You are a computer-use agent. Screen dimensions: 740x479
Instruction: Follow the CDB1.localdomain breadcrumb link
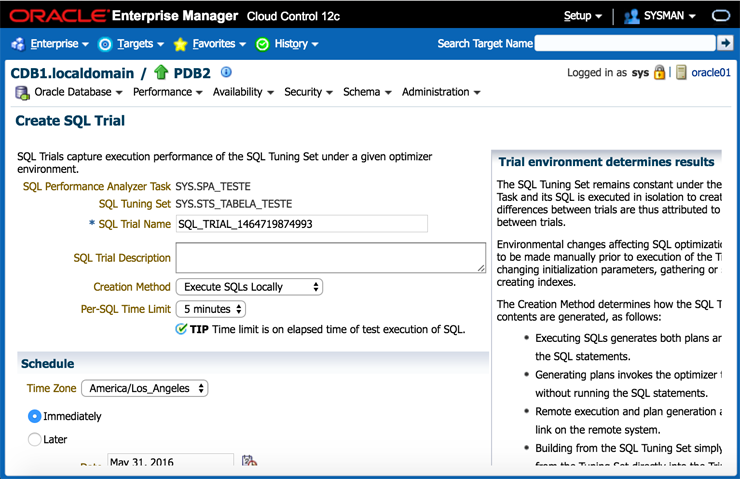(72, 73)
